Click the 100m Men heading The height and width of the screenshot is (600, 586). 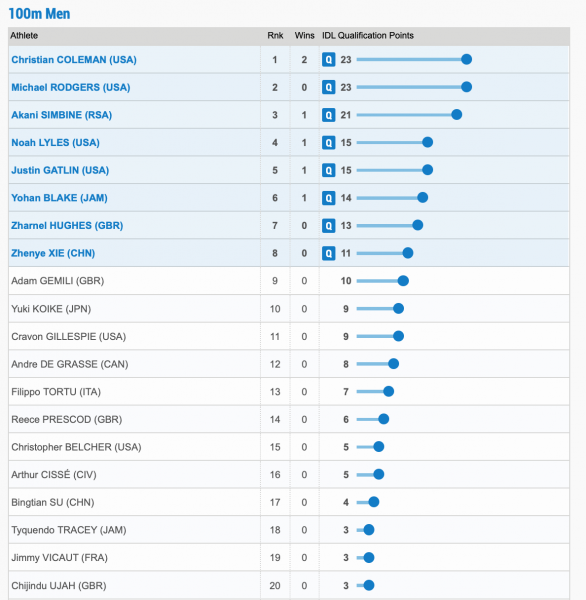[x=39, y=14]
